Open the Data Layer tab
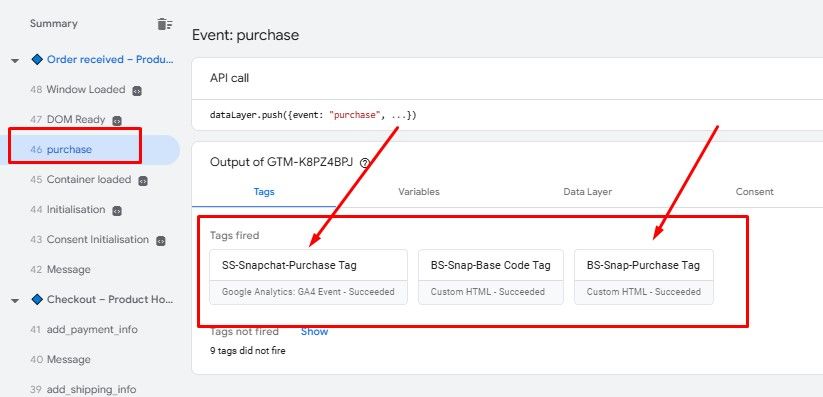 587,192
